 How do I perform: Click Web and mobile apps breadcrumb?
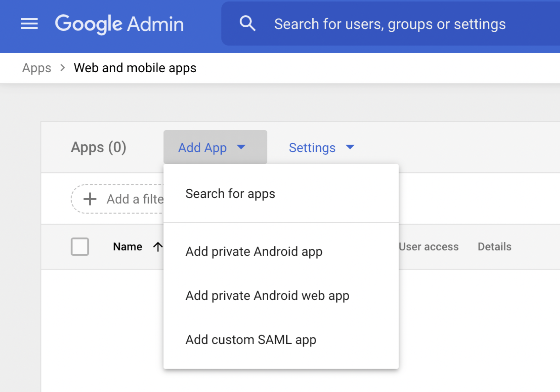[x=135, y=68]
